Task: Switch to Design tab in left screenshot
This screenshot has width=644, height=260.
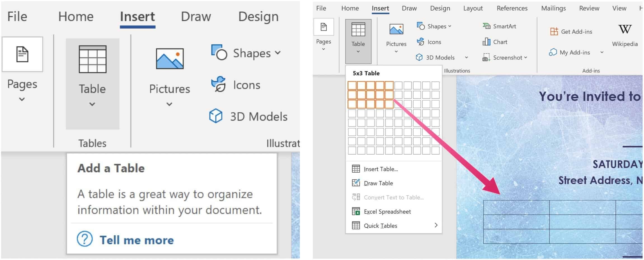Action: 258,17
